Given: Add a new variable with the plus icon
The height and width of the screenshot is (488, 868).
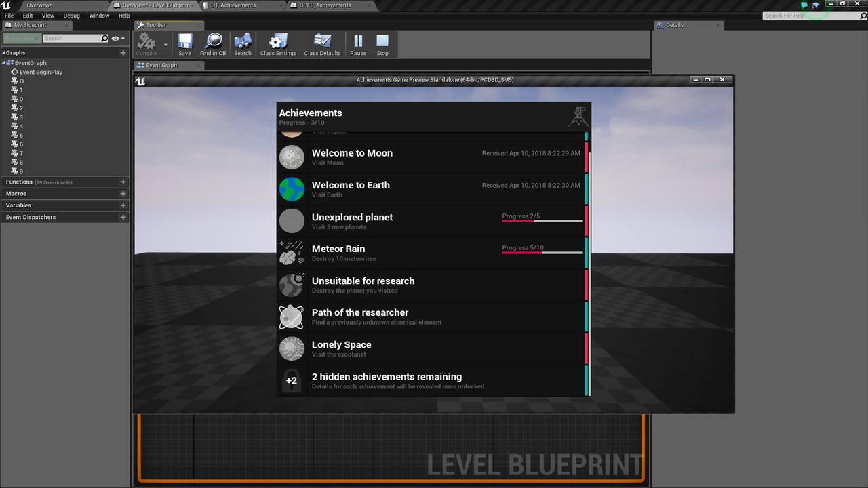Looking at the screenshot, I should pyautogui.click(x=123, y=205).
